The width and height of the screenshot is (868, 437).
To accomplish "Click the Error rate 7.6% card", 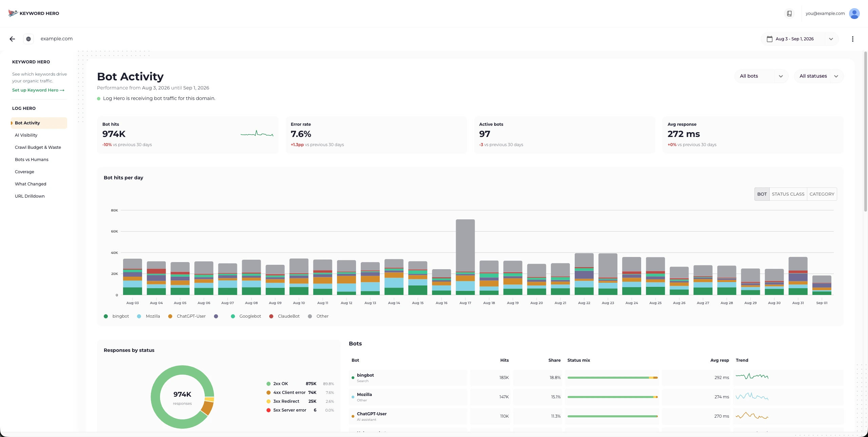I will [376, 135].
